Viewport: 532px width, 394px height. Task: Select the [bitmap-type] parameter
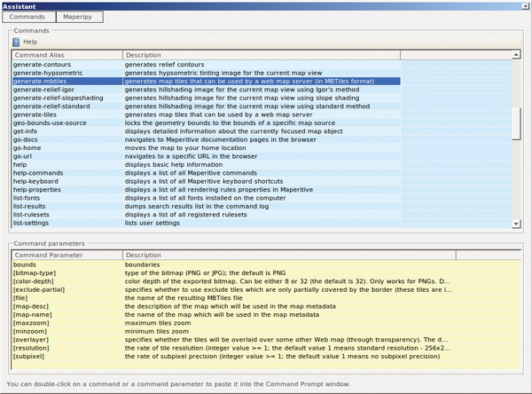pos(35,272)
